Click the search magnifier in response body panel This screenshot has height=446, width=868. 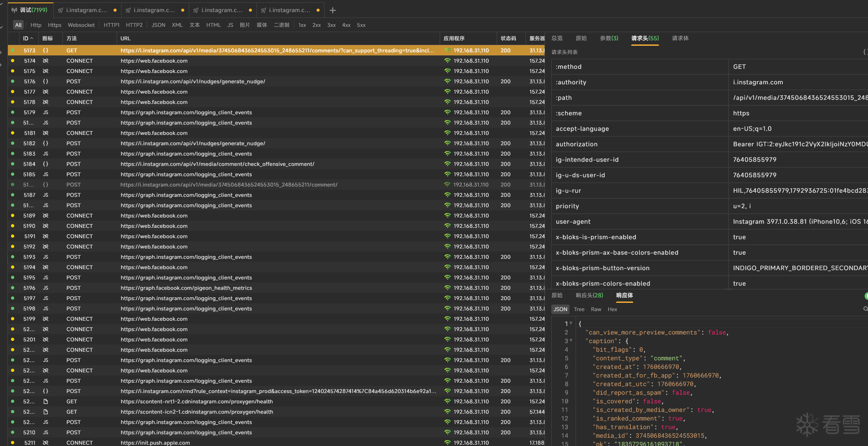pyautogui.click(x=865, y=309)
